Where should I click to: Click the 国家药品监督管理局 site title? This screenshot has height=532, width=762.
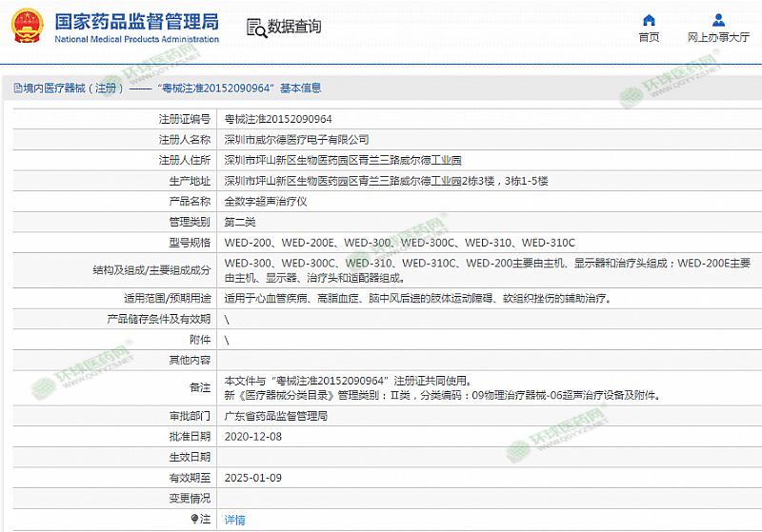[x=136, y=22]
